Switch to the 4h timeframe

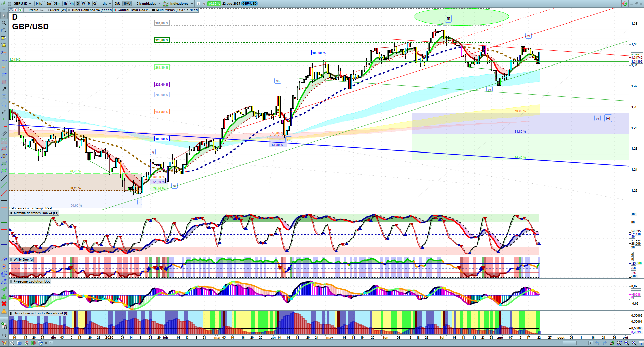click(72, 4)
